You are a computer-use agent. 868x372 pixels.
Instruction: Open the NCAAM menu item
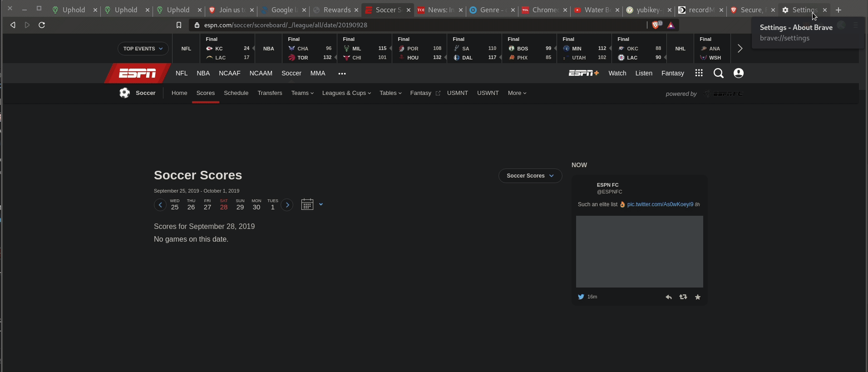[261, 73]
